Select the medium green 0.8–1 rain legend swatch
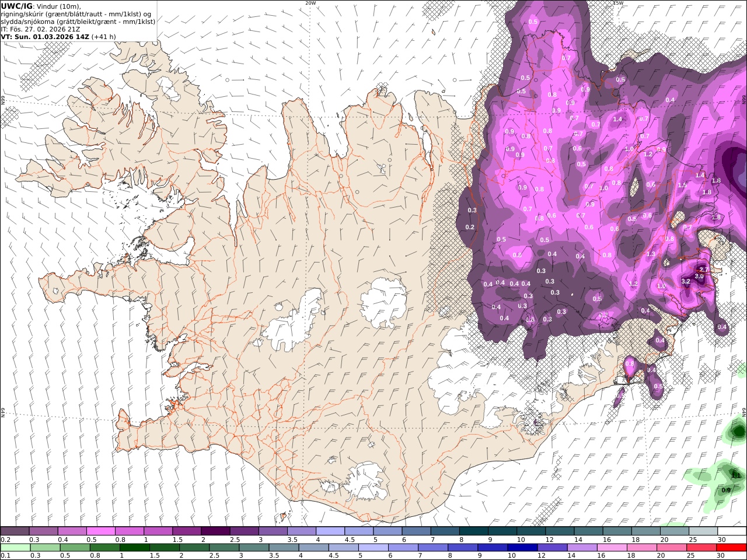Image resolution: width=747 pixels, height=560 pixels. coord(105,547)
